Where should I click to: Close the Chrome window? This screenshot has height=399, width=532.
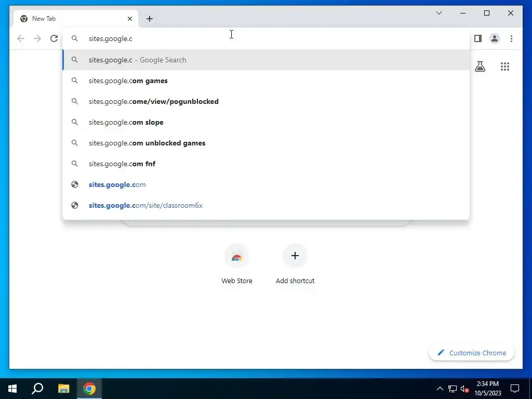pos(510,13)
